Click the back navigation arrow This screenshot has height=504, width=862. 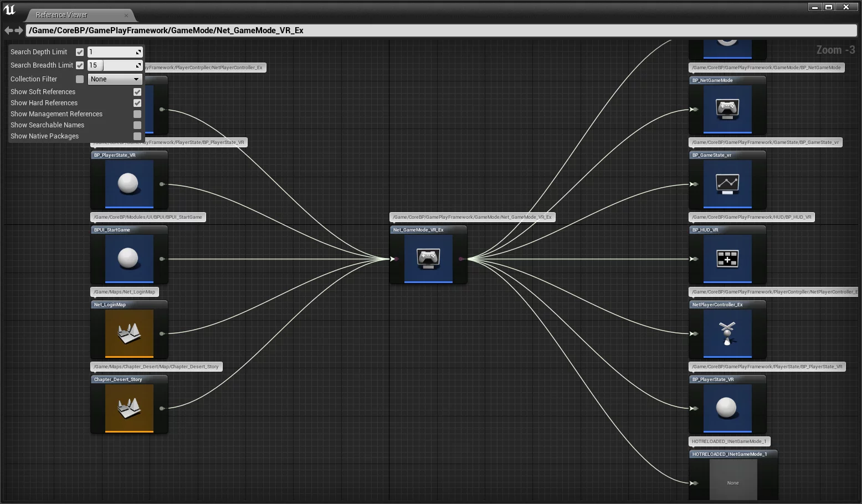pyautogui.click(x=8, y=30)
